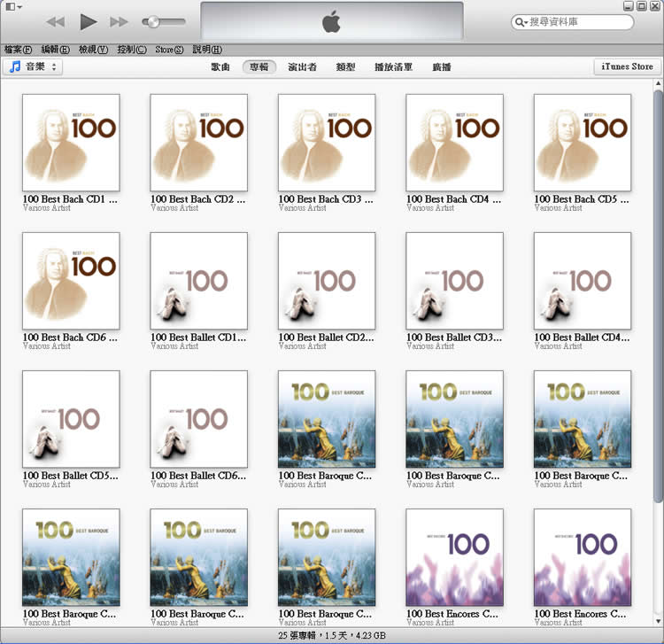664x644 pixels.
Task: Switch to the 演出者 tab
Action: pos(302,67)
